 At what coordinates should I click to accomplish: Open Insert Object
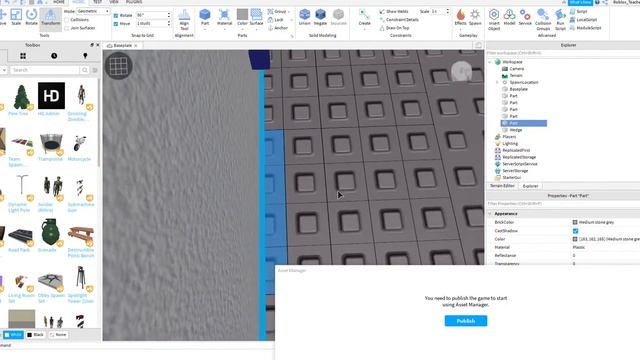click(494, 20)
